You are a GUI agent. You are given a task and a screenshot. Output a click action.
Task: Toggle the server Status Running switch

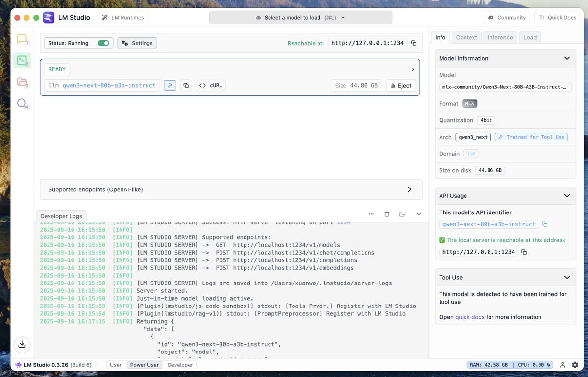tap(103, 43)
